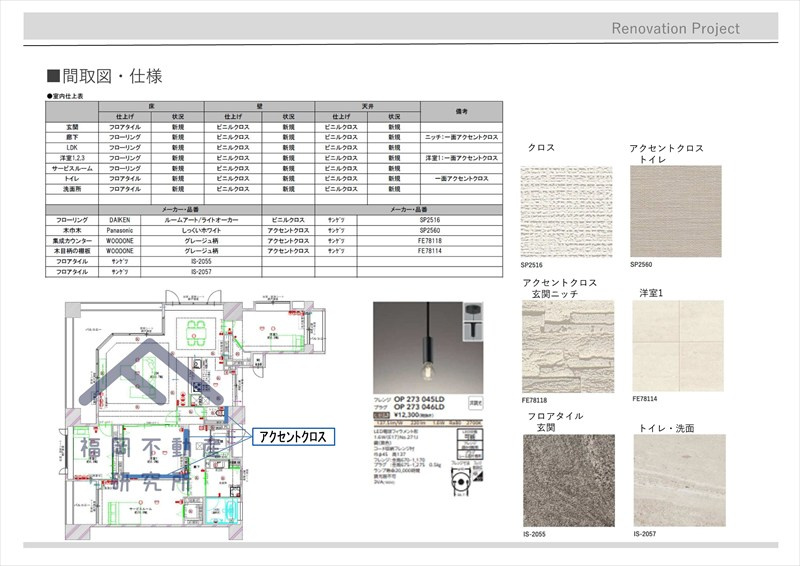Screen dimensions: 800x566
Task: Click the 'SP2516' cell in the table
Action: coord(430,220)
